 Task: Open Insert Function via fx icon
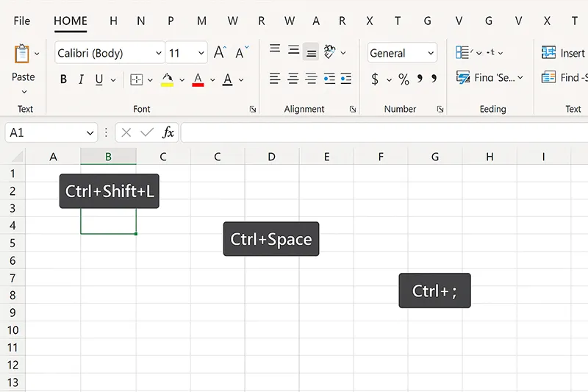[168, 132]
